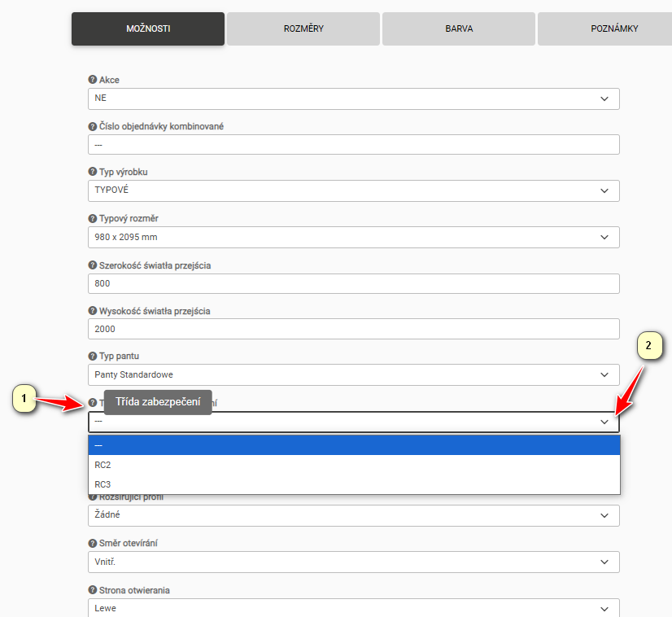Expand the Typ výrobku dropdown

[x=353, y=190]
